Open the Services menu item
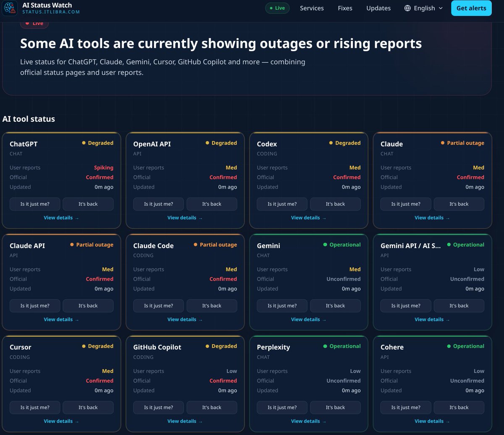This screenshot has width=504, height=435. (x=312, y=8)
